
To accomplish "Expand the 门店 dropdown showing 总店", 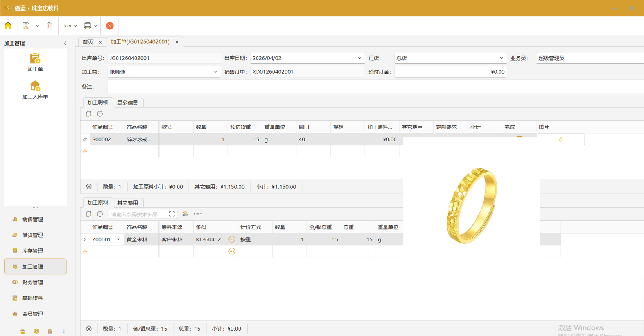I will tap(501, 58).
